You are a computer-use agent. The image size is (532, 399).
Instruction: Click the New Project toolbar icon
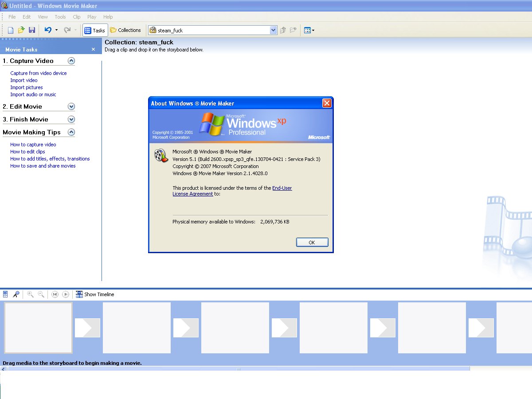(x=11, y=30)
